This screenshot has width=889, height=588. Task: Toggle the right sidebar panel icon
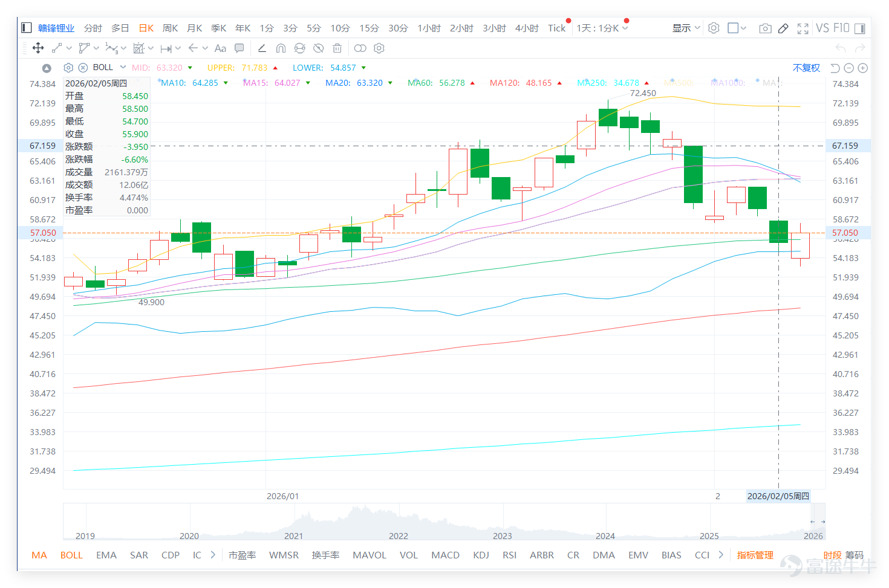point(859,28)
